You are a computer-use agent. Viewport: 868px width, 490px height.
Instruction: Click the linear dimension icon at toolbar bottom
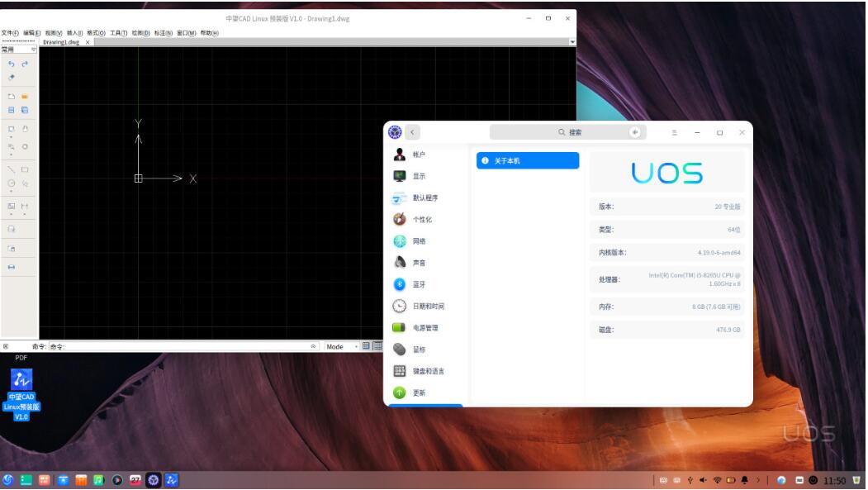point(11,267)
